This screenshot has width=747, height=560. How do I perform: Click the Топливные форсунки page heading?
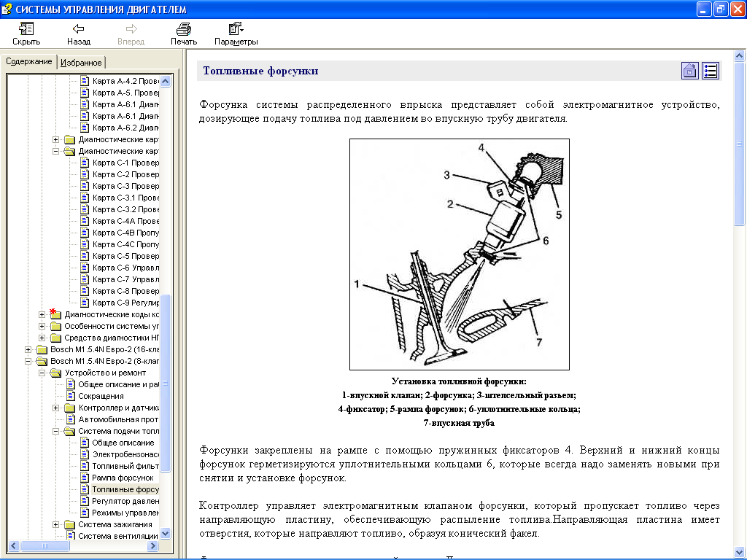pos(260,71)
